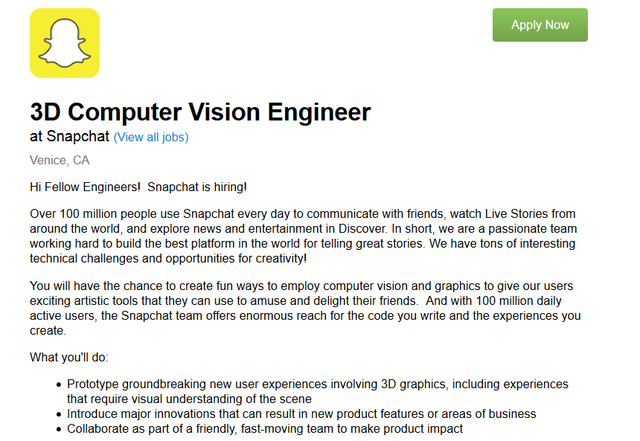Screen dimensions: 640x441
Task: Click the bullet dot before "Prototype groundbreaking"
Action: [55, 385]
